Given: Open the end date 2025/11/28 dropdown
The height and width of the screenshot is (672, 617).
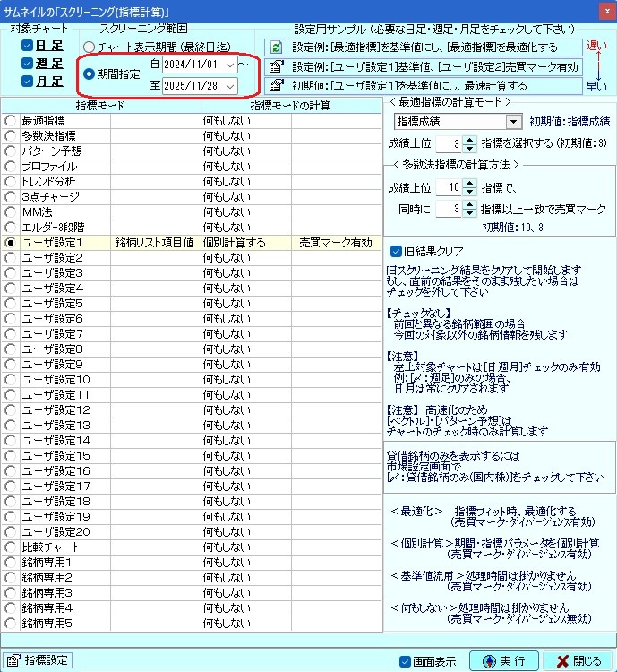Looking at the screenshot, I should (x=231, y=86).
